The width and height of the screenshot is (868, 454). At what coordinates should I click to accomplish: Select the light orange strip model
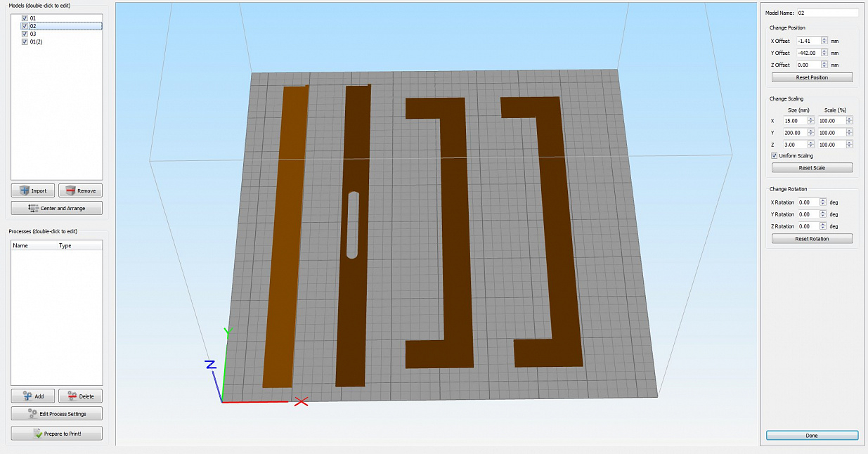pyautogui.click(x=286, y=236)
